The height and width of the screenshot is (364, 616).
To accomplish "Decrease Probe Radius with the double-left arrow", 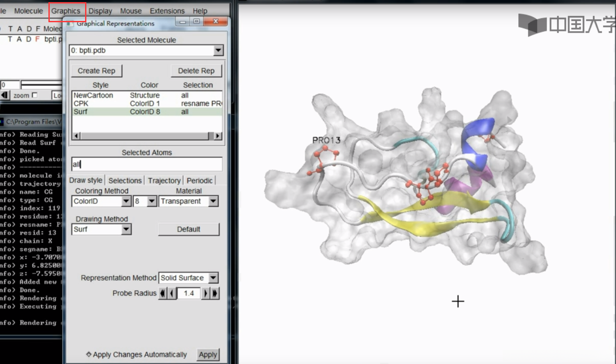I will tap(163, 293).
